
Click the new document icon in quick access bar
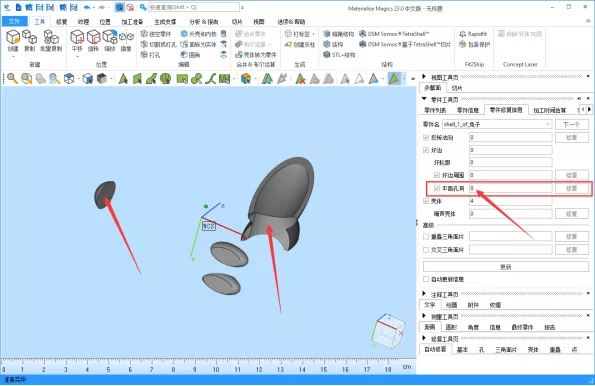[x=18, y=7]
